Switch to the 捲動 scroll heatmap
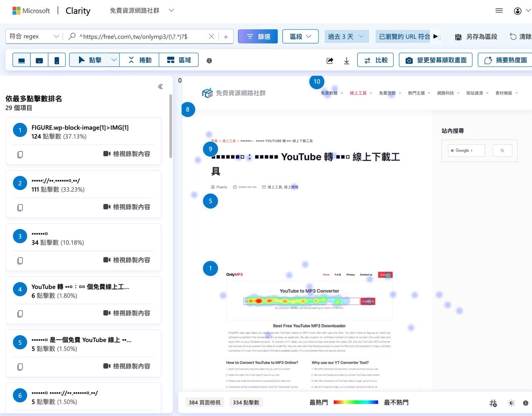The height and width of the screenshot is (416, 532). coord(140,60)
